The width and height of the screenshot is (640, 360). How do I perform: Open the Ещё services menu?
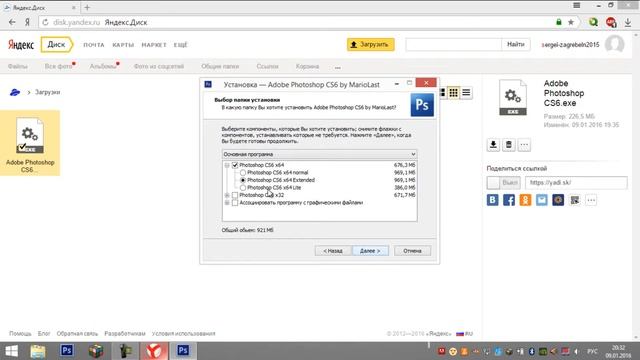click(180, 45)
